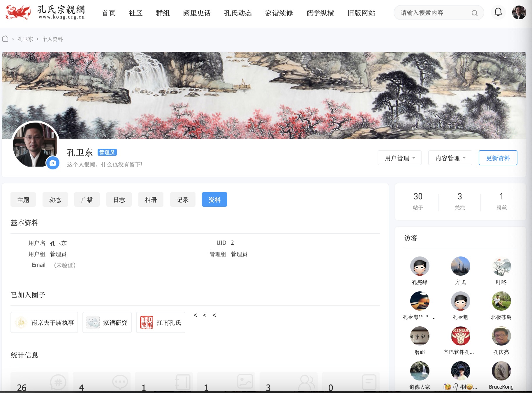Screen dimensions: 532x393
Task: Open 群组 in the navigation bar
Action: pos(163,13)
